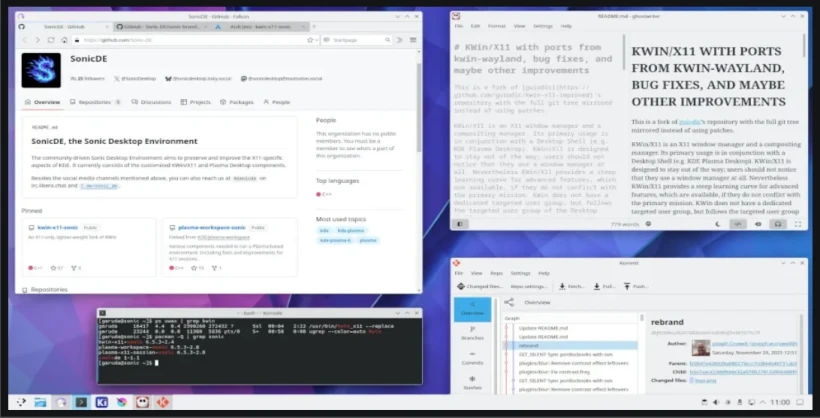The image size is (820, 418).
Task: Select Branches in Kommit sidebar
Action: coord(472,334)
